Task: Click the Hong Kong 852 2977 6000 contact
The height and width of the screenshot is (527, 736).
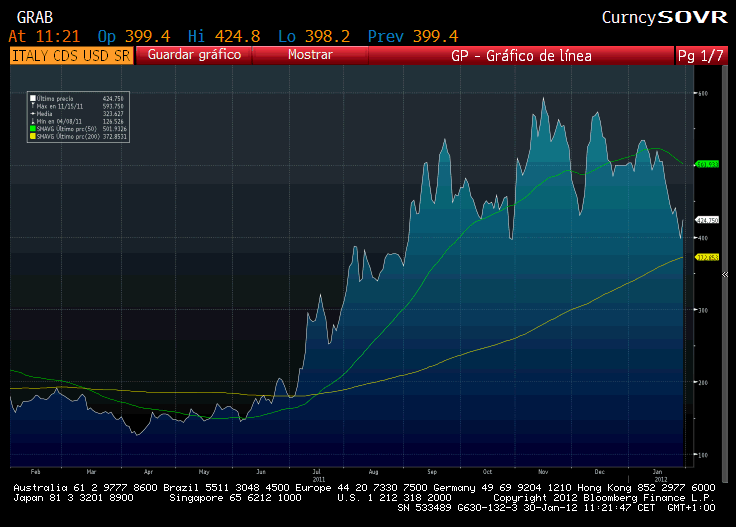Action: [x=646, y=488]
